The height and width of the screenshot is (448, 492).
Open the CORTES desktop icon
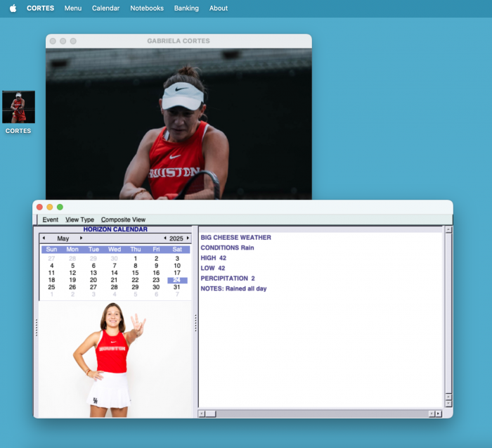[x=18, y=108]
